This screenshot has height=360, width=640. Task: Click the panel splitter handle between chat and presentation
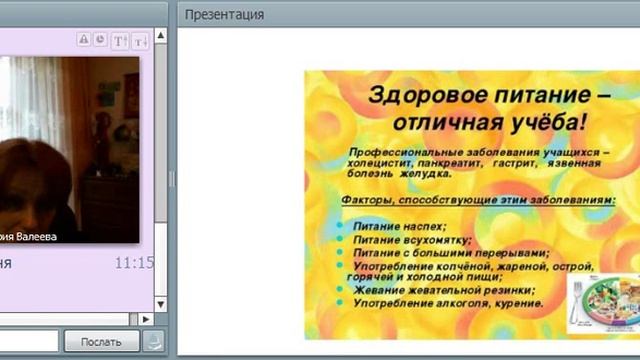click(x=172, y=179)
